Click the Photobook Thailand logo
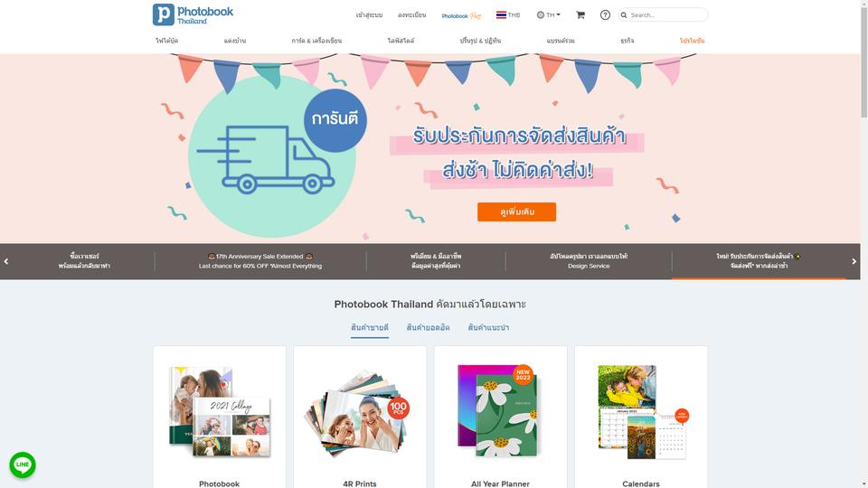 (193, 15)
